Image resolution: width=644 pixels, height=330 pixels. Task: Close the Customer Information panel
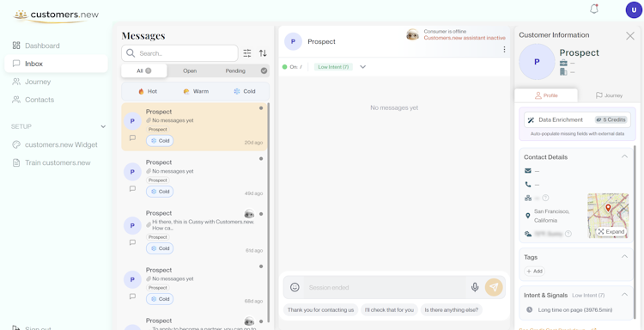tap(630, 36)
